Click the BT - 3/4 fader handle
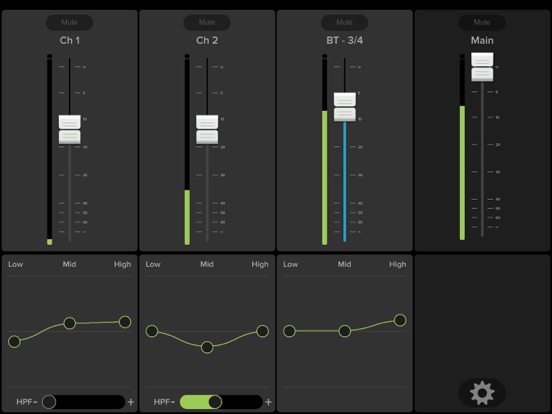The width and height of the screenshot is (552, 414). tap(345, 107)
